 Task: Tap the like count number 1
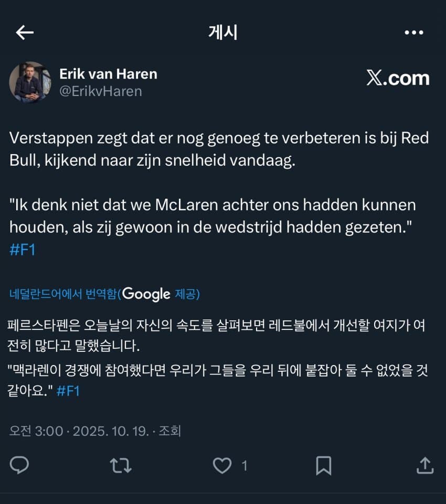click(245, 466)
